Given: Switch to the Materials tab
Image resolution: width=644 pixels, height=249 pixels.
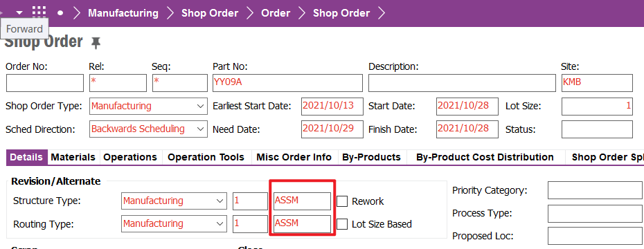Looking at the screenshot, I should pos(73,157).
